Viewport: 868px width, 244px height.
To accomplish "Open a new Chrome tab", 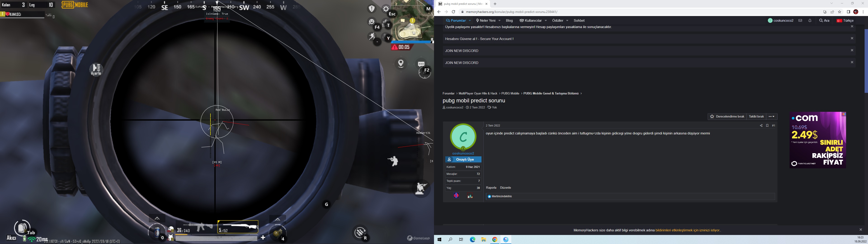I will tap(495, 4).
